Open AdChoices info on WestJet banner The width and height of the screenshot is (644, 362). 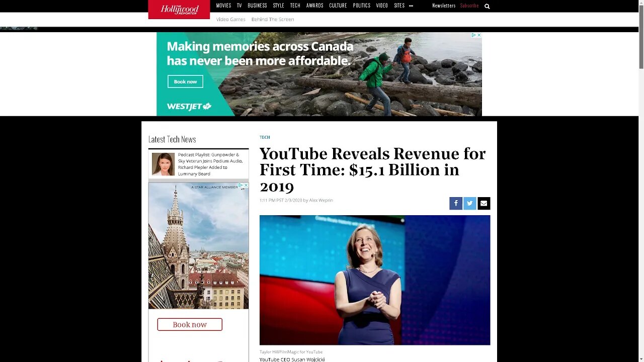pyautogui.click(x=473, y=35)
